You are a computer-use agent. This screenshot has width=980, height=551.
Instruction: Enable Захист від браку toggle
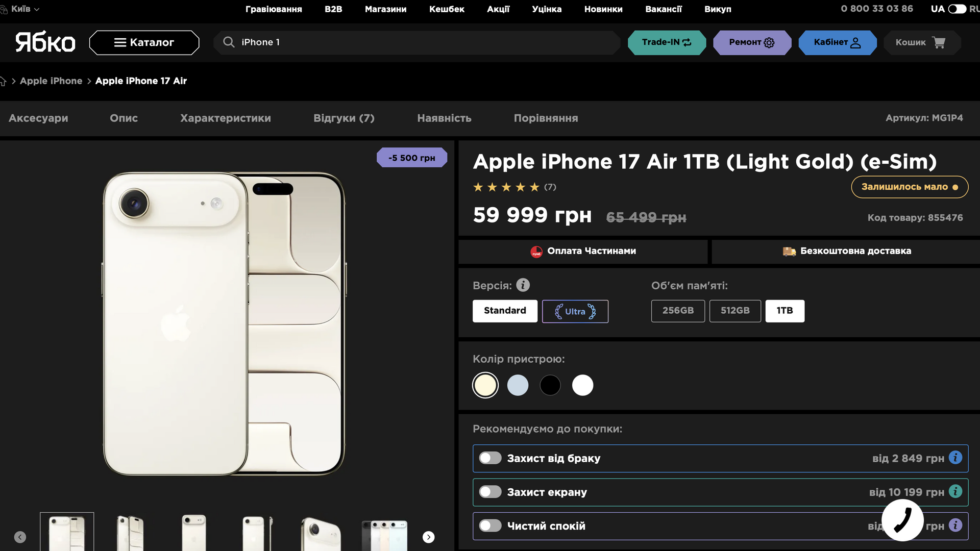click(x=490, y=458)
